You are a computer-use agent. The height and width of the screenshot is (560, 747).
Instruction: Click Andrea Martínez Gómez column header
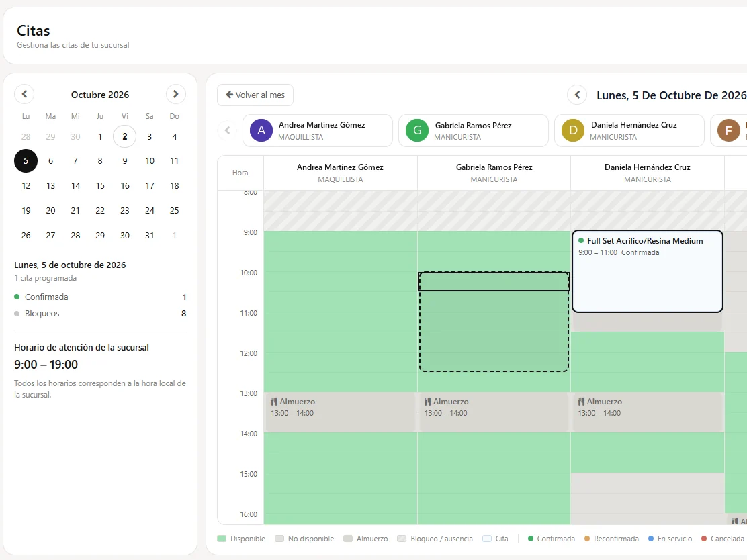340,173
